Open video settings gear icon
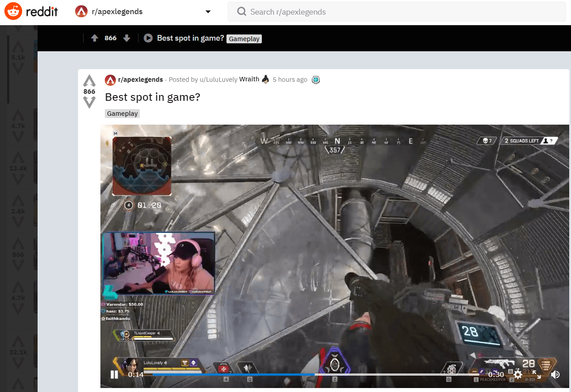The height and width of the screenshot is (392, 571). (x=518, y=375)
